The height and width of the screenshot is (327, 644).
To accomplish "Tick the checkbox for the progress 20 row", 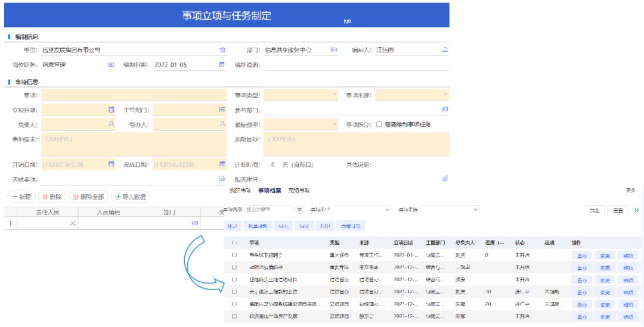I will coord(234,304).
